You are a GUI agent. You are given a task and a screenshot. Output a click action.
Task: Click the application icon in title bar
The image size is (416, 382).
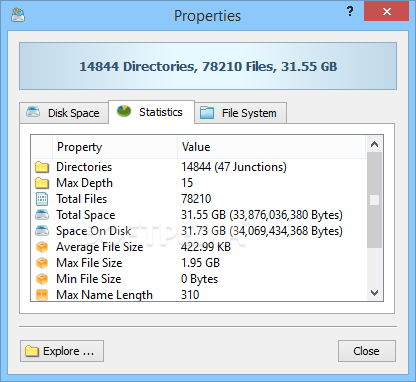point(18,15)
